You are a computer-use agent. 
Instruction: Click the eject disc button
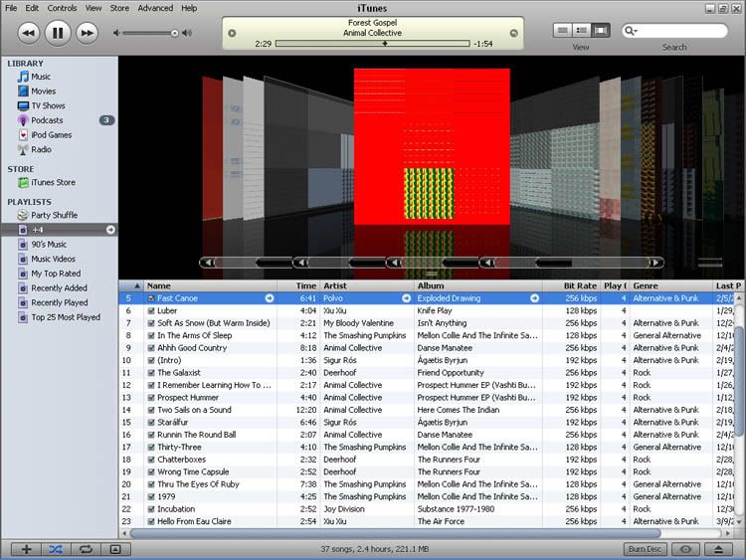(718, 549)
